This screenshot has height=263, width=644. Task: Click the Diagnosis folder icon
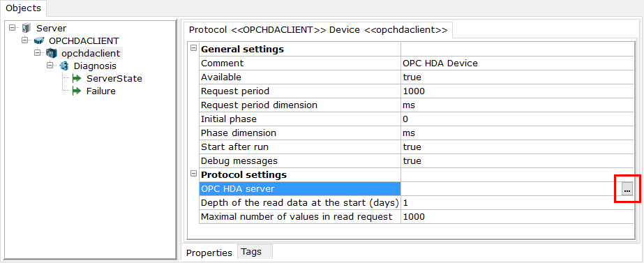64,66
